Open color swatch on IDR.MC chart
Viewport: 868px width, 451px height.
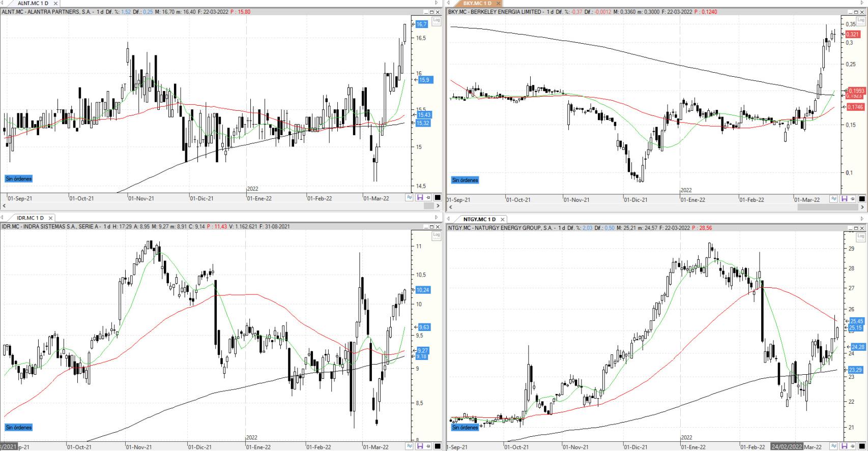438,446
